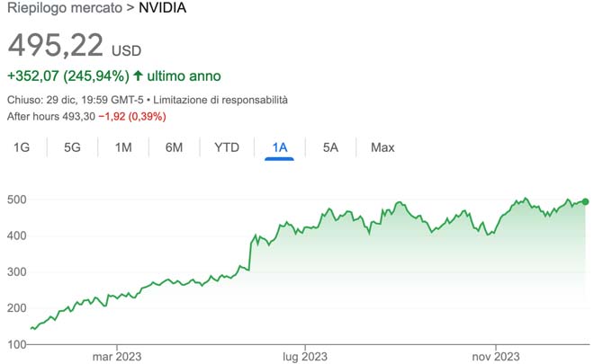The image size is (594, 364).
Task: Click the green endpoint dot on chart
Action: click(x=586, y=202)
